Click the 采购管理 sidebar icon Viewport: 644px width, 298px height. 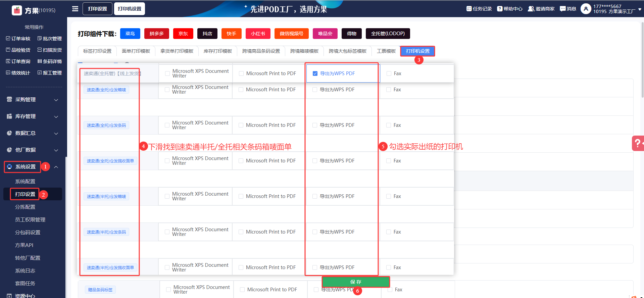tap(9, 100)
